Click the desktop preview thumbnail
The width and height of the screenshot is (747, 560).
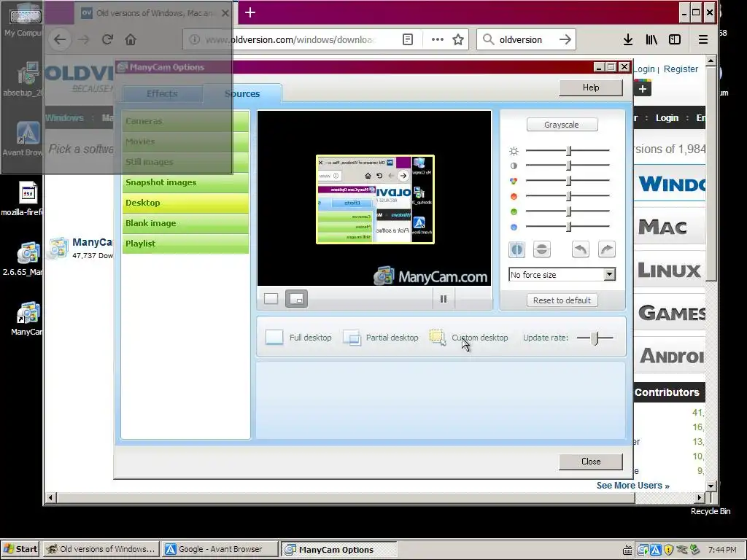(376, 199)
